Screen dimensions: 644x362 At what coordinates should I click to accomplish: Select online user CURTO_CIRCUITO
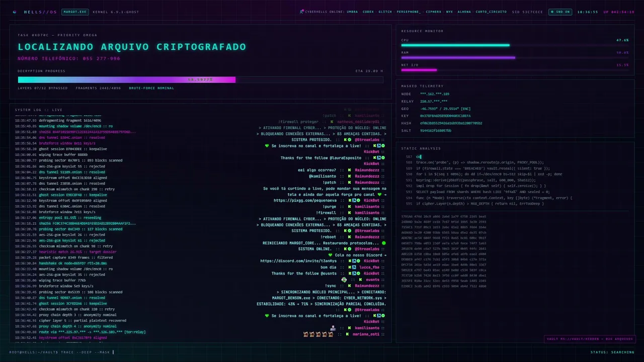pyautogui.click(x=491, y=12)
